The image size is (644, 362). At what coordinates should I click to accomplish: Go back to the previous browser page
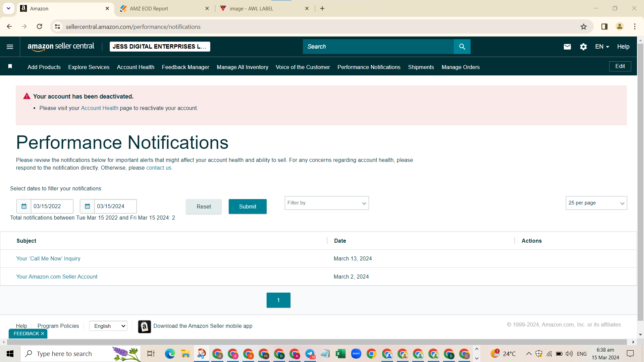point(9,26)
